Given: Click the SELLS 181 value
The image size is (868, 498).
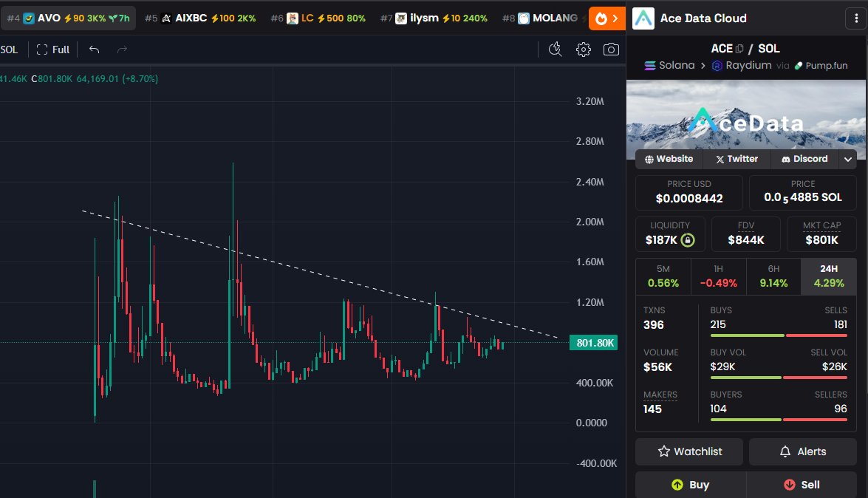Looking at the screenshot, I should [x=841, y=324].
